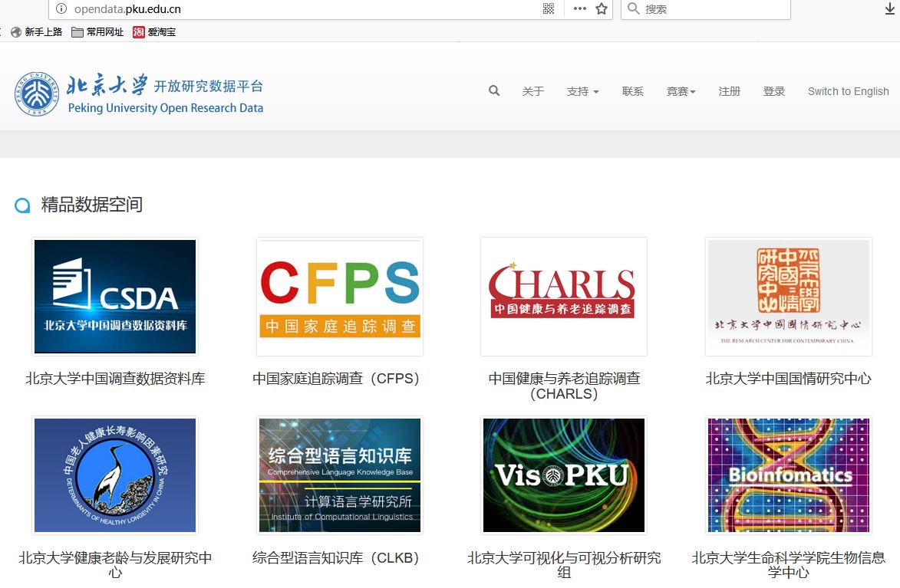Open the CHARLS logo thumbnail

click(x=564, y=297)
